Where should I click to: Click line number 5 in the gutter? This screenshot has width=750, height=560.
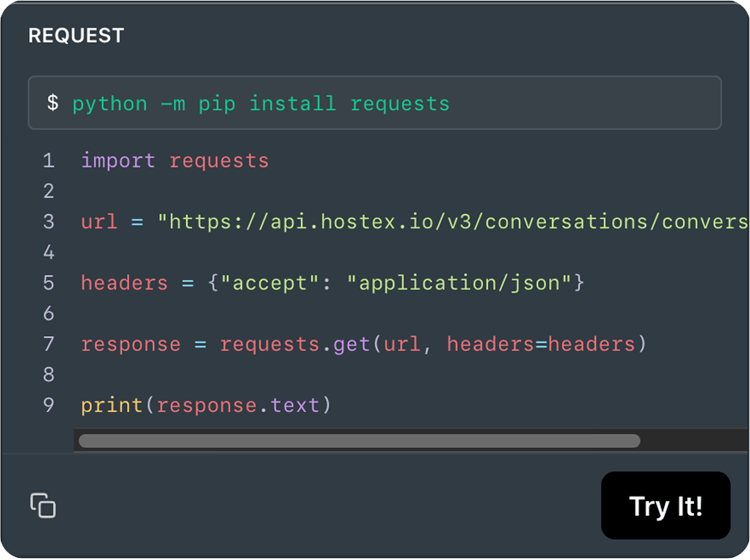click(49, 283)
